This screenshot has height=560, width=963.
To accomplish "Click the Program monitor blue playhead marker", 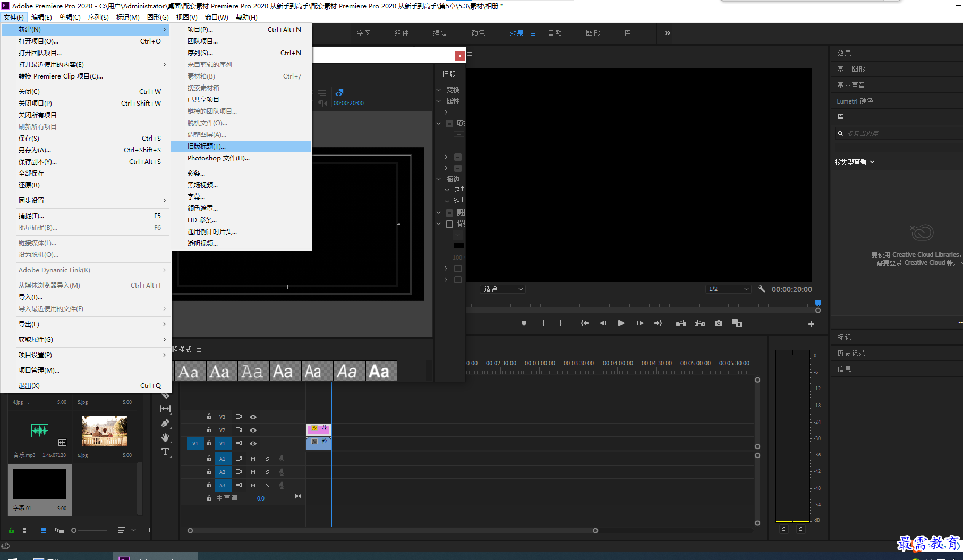I will coord(818,303).
